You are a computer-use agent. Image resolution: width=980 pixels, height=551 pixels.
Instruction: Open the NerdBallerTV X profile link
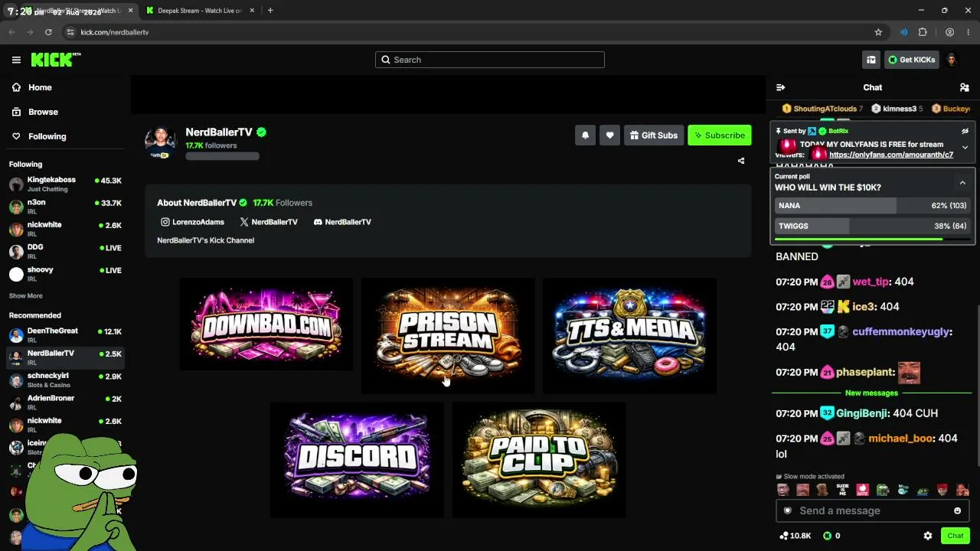tap(268, 222)
